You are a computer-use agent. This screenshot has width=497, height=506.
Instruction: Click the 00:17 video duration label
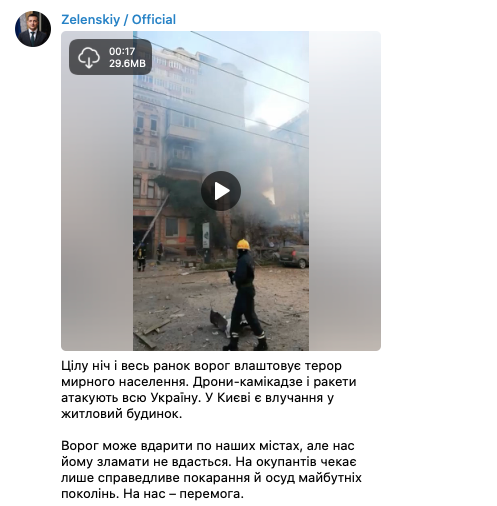(x=122, y=51)
